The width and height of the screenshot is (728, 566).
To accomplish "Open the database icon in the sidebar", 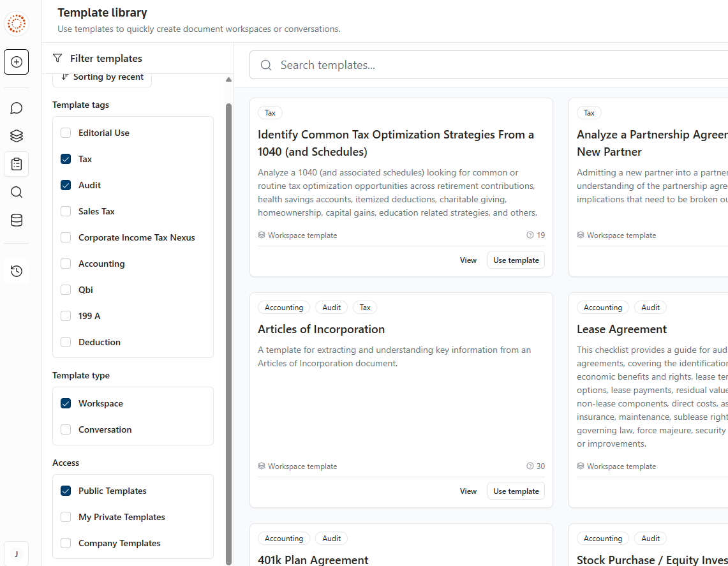I will [x=17, y=220].
